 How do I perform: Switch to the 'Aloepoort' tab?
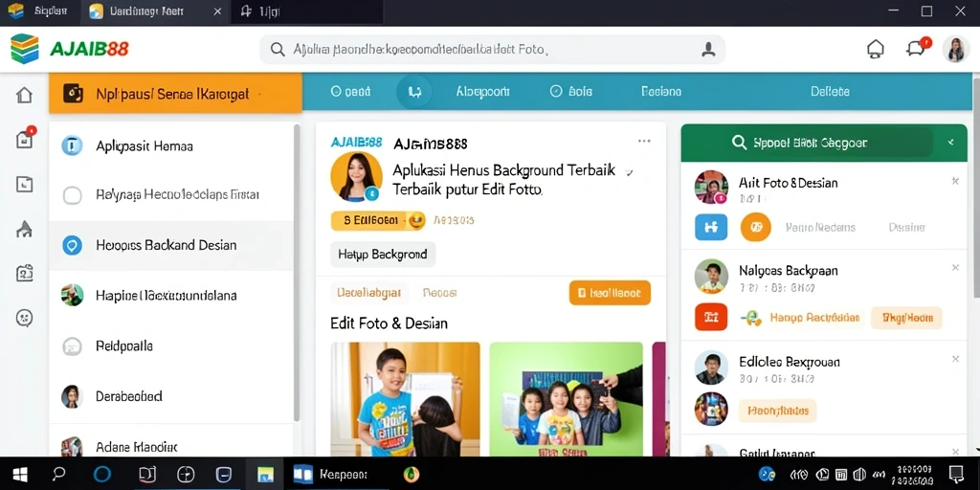(x=483, y=91)
